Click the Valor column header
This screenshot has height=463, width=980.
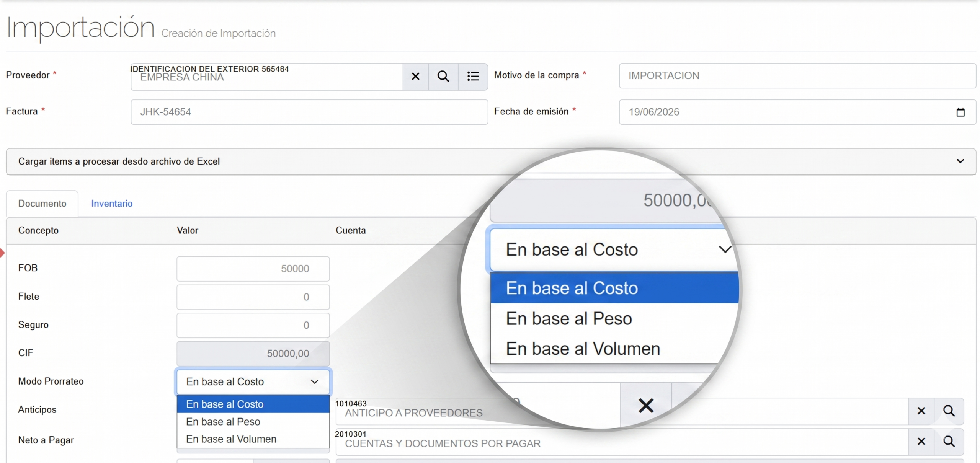coord(187,230)
